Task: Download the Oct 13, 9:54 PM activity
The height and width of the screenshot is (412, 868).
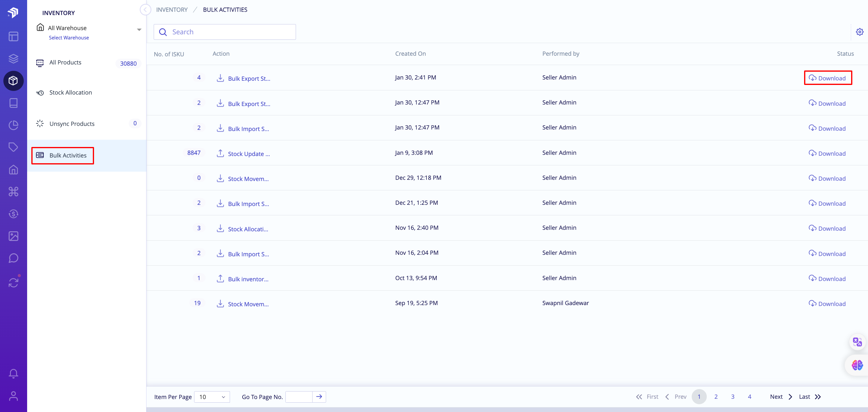Action: [827, 278]
